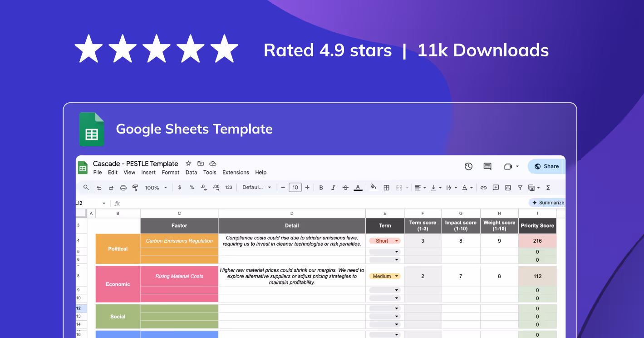Open the horizontal align dropdown

(x=421, y=188)
